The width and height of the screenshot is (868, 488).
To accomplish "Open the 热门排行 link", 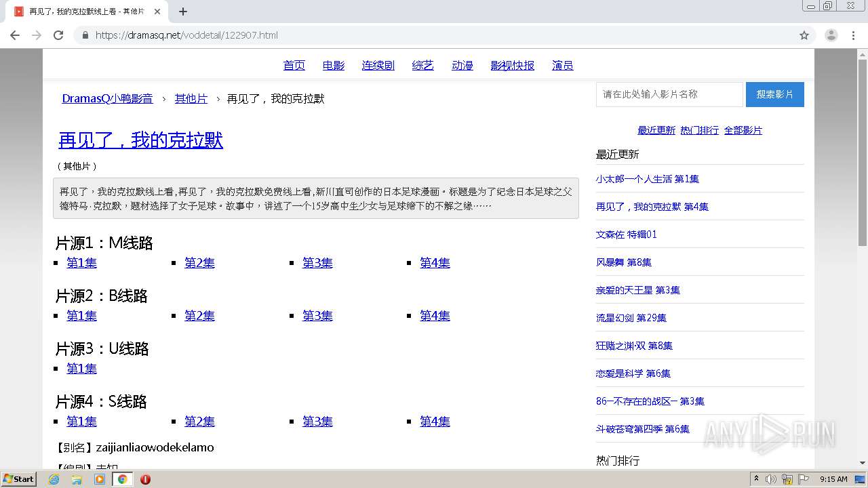I will pos(700,130).
